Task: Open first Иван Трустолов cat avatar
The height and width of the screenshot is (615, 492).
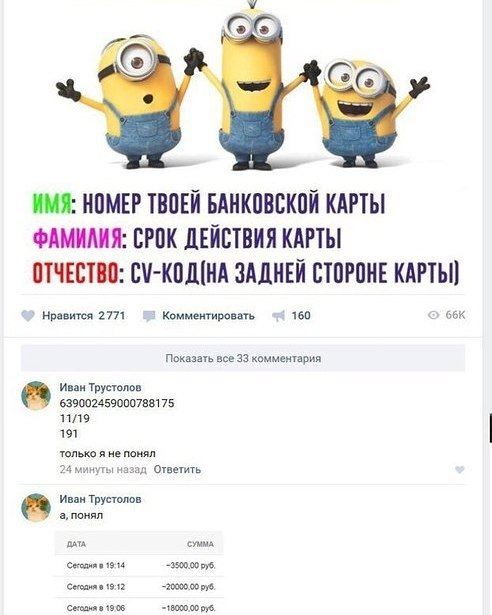Action: 36,396
